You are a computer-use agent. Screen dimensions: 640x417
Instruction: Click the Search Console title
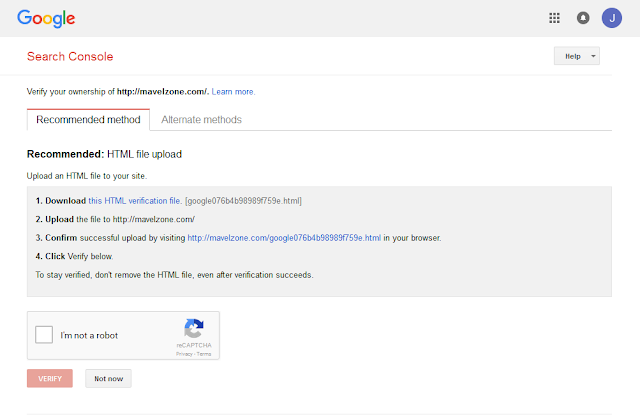[70, 56]
